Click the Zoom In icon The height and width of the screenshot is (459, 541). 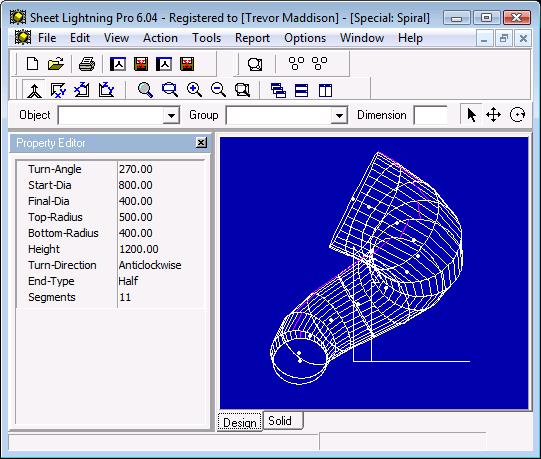pos(194,90)
